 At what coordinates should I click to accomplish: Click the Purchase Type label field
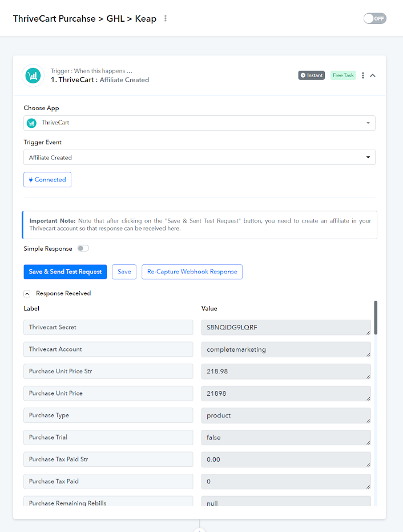[x=108, y=416]
